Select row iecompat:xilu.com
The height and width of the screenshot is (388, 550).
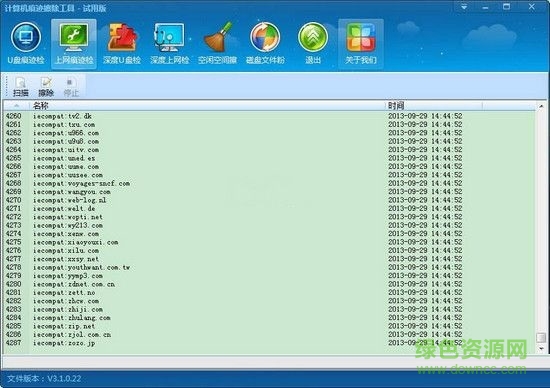click(269, 251)
